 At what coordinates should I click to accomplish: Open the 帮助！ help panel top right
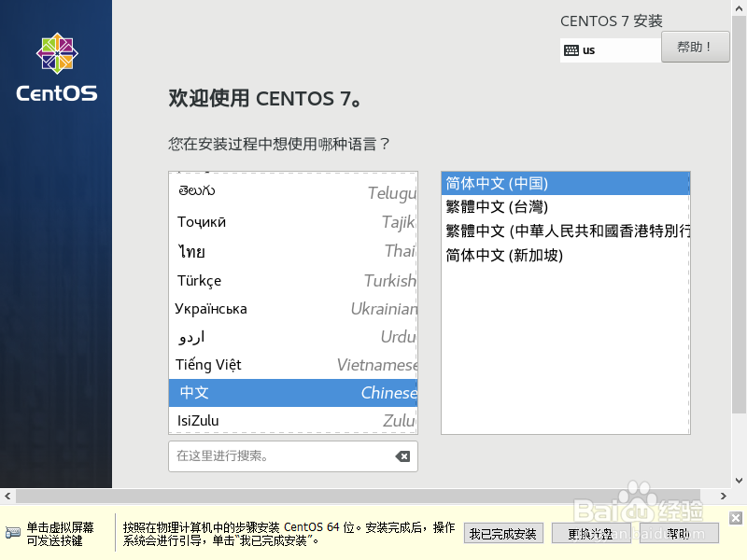[x=695, y=49]
